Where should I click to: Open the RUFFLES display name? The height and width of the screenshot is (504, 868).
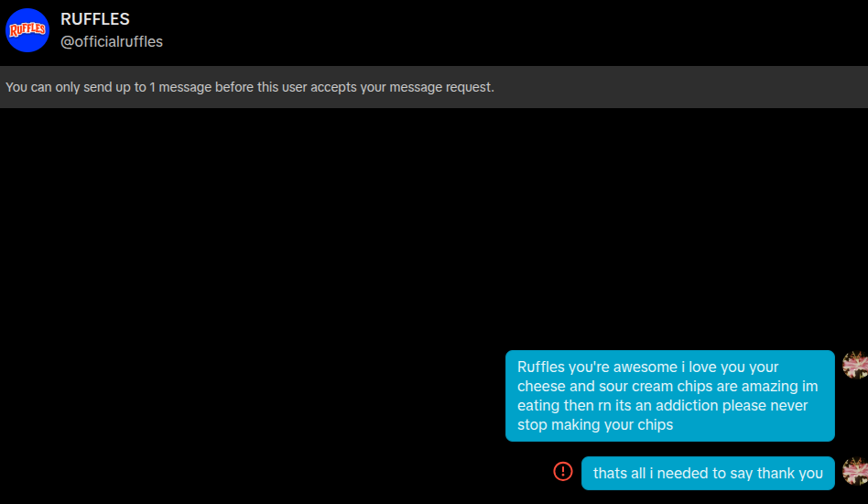[95, 19]
